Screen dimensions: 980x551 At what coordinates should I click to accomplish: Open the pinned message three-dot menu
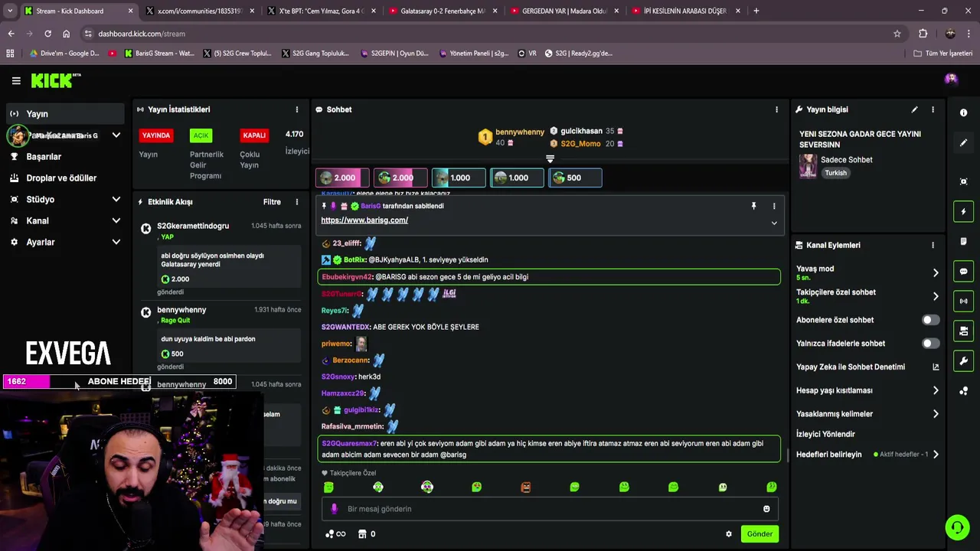[x=774, y=206]
